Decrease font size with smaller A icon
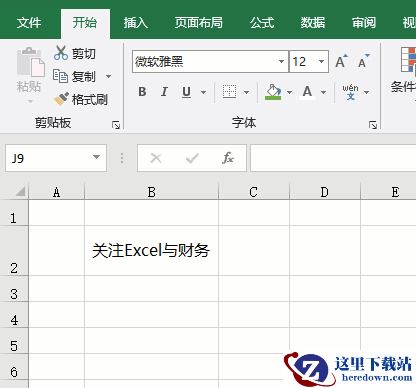 363,61
